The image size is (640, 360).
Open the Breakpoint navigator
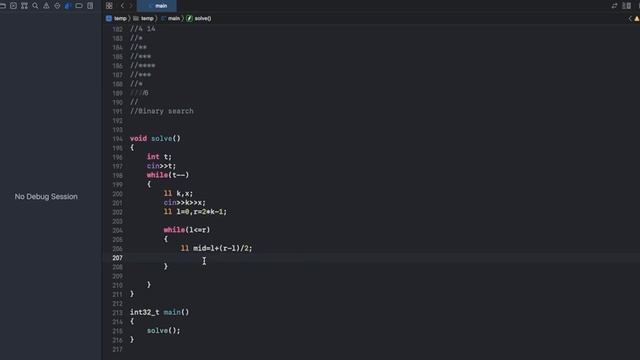[79, 6]
